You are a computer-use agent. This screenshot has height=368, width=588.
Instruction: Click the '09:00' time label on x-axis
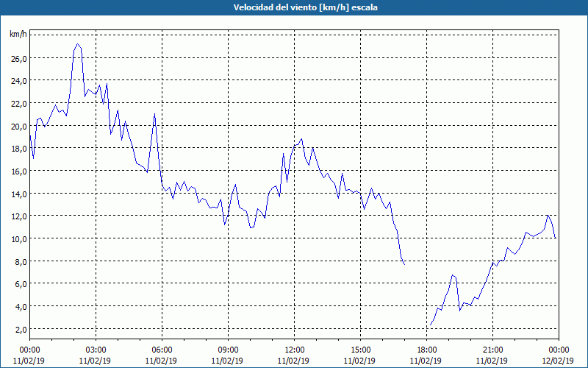tap(228, 350)
